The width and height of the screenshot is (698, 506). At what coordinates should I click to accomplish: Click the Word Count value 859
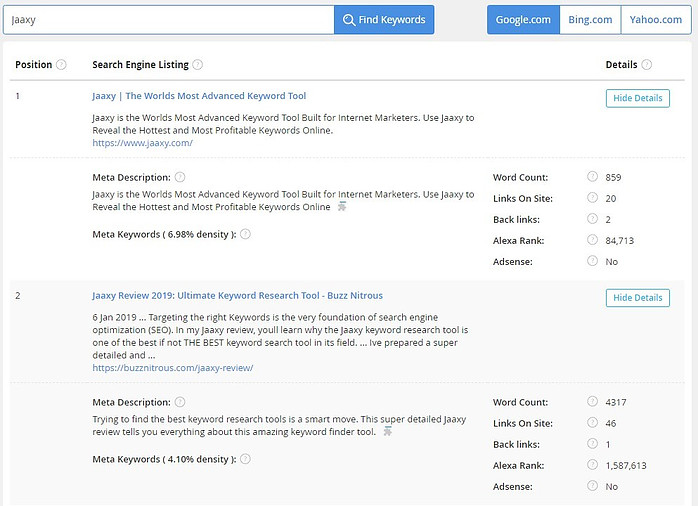pos(613,178)
